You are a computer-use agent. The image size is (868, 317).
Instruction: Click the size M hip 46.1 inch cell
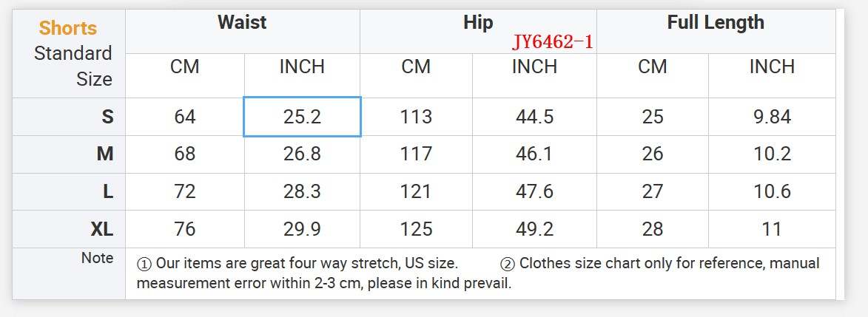point(534,154)
